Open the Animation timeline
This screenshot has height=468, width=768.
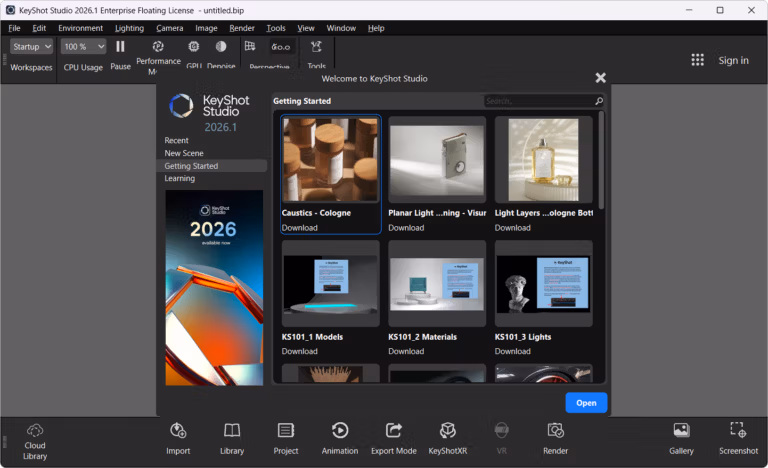pos(340,439)
